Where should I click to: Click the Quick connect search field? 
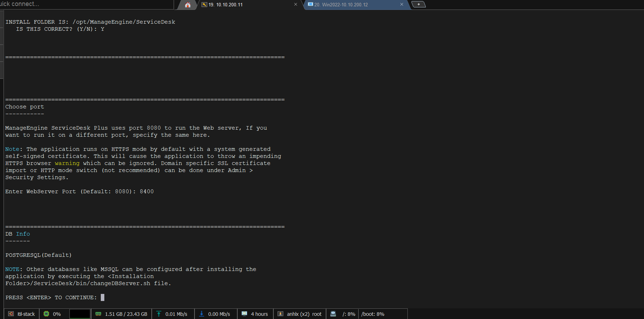point(85,4)
